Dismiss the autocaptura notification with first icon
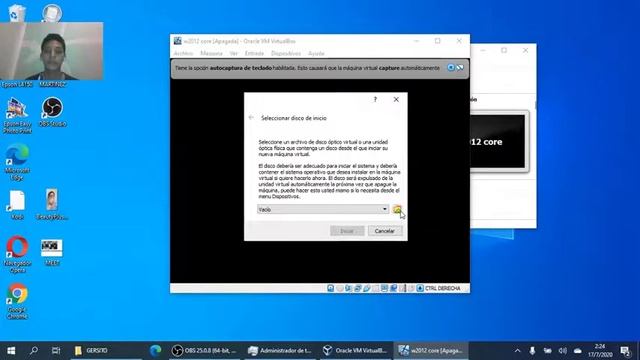 (x=451, y=68)
